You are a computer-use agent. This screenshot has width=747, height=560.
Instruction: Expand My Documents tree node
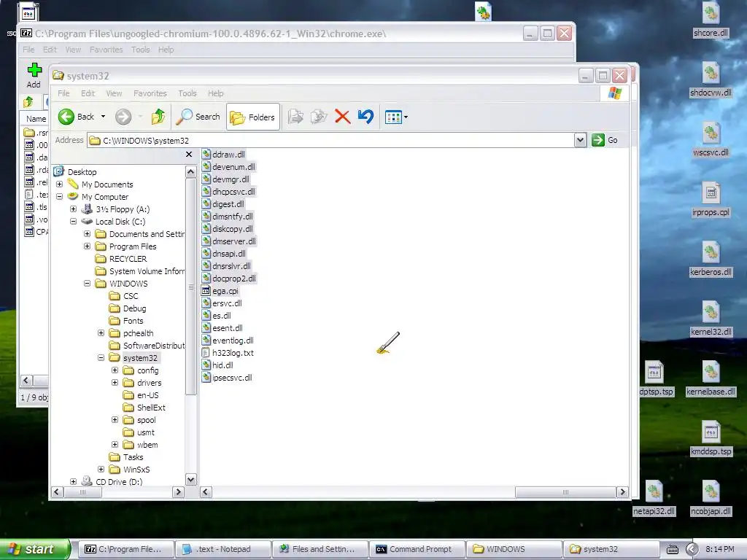pyautogui.click(x=60, y=184)
